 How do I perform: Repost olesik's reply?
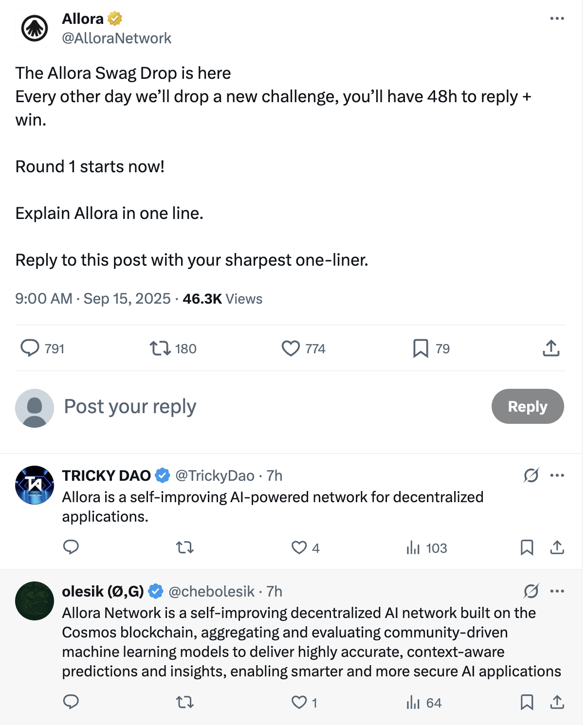[185, 703]
